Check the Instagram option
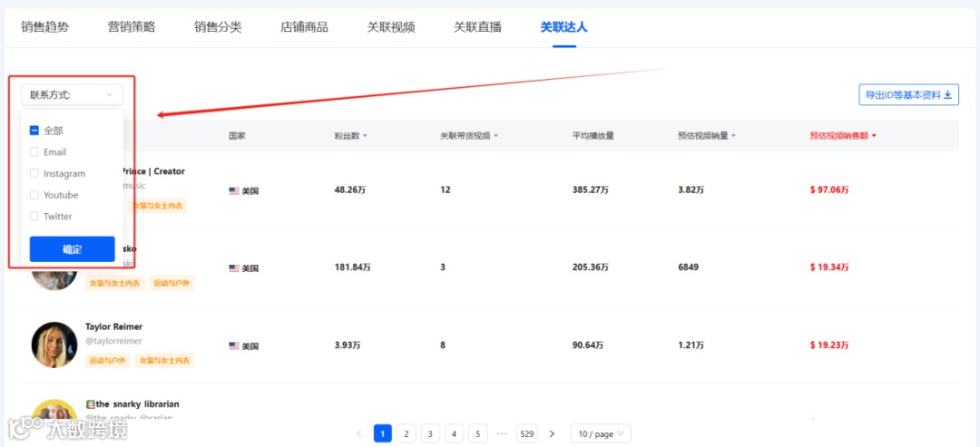 (34, 173)
